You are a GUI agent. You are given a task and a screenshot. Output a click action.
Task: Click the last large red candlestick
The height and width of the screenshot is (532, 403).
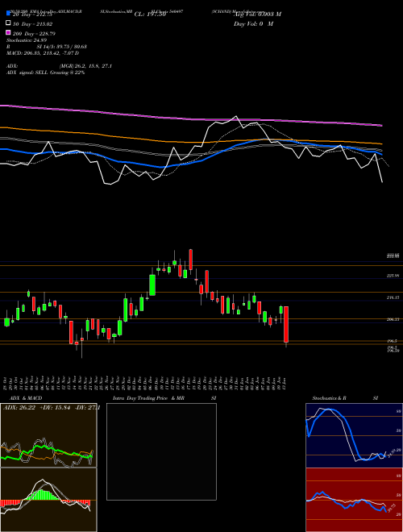click(x=286, y=324)
